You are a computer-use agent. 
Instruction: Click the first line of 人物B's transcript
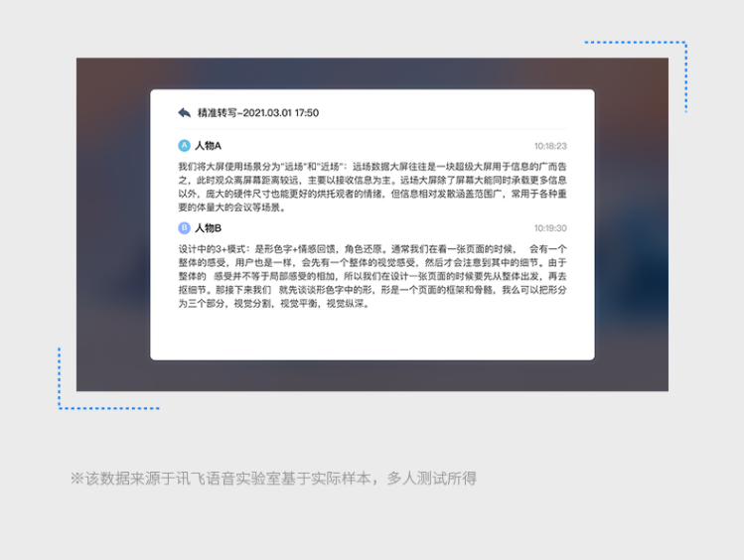(x=372, y=249)
